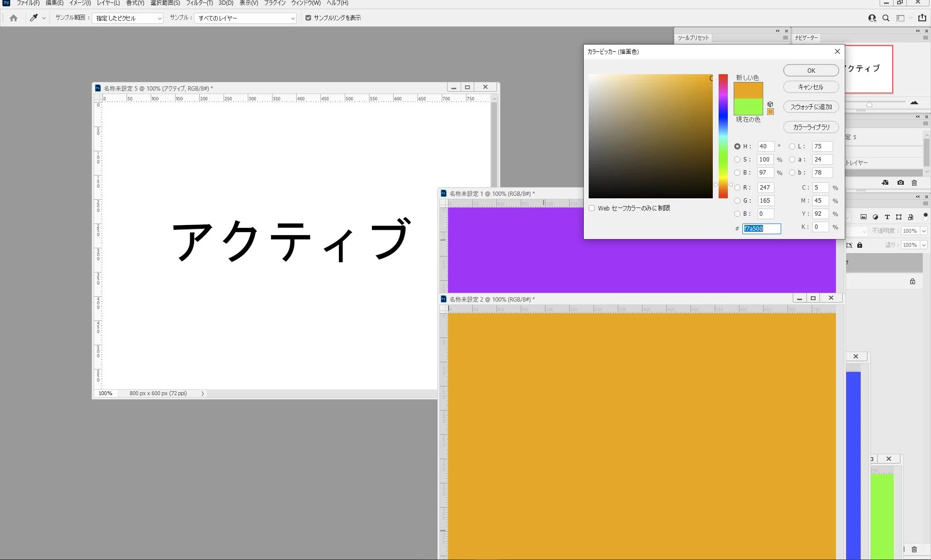931x560 pixels.
Task: Open the サンプル範囲 dropdown
Action: tap(128, 18)
